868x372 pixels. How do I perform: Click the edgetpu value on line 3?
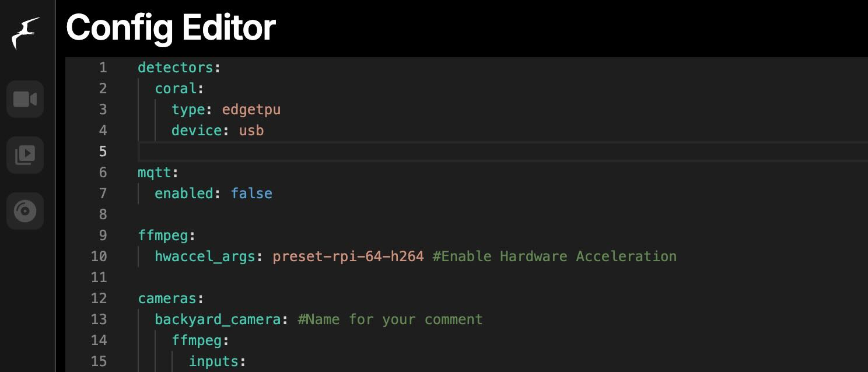(251, 110)
